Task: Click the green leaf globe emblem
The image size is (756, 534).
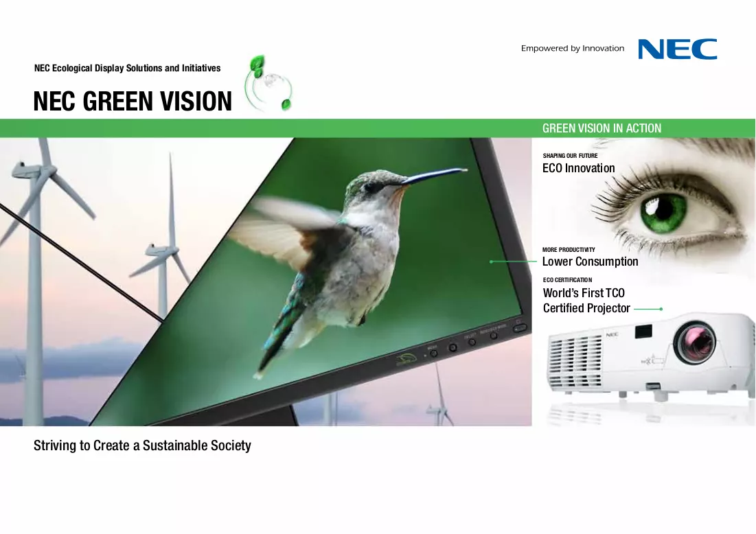Action: 268,83
